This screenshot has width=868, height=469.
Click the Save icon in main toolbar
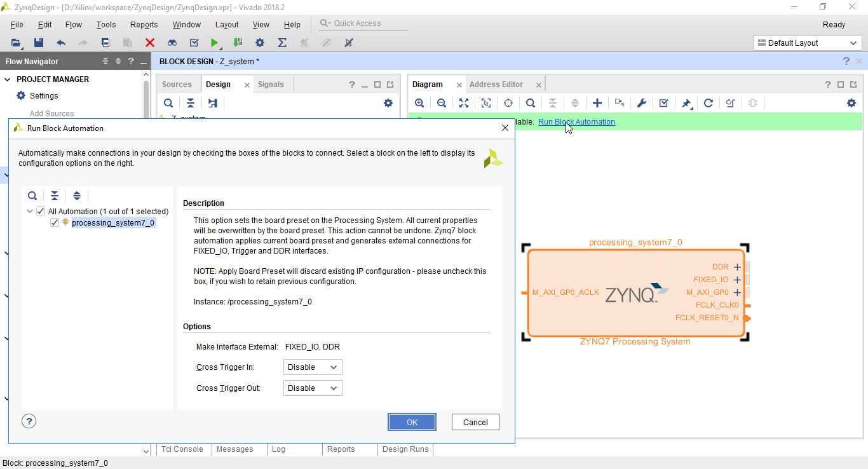tap(39, 43)
